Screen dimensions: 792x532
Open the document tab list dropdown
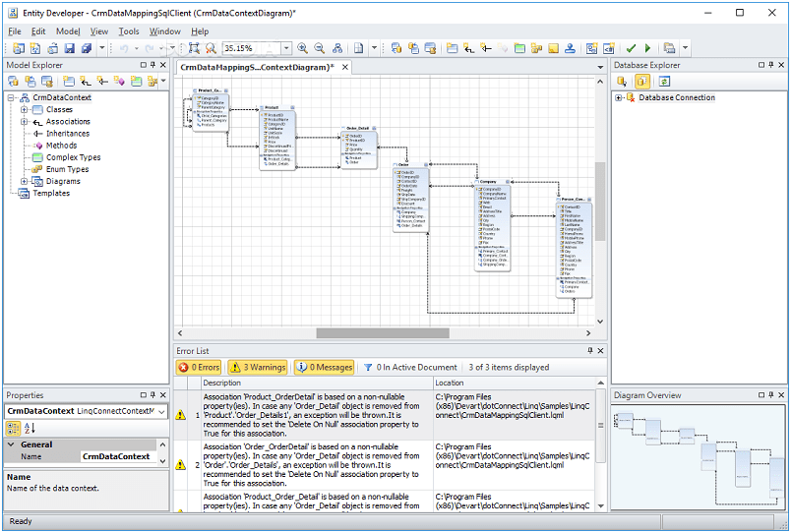point(600,67)
